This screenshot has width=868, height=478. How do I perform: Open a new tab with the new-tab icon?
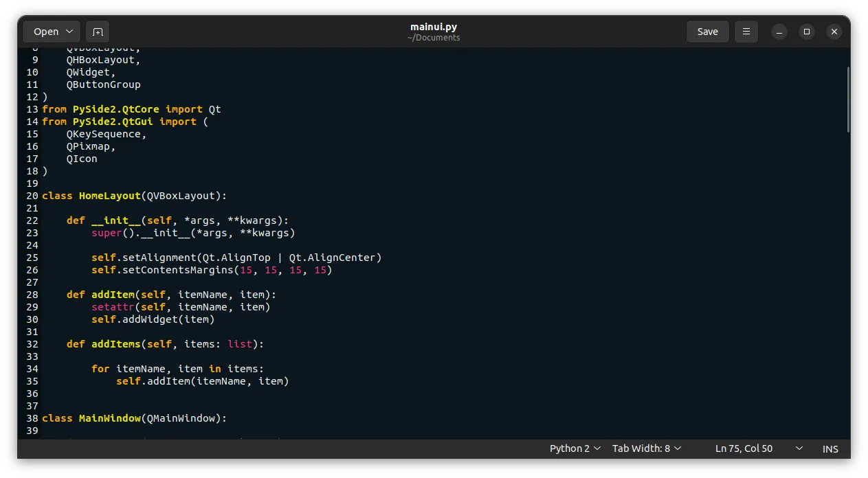coord(97,31)
